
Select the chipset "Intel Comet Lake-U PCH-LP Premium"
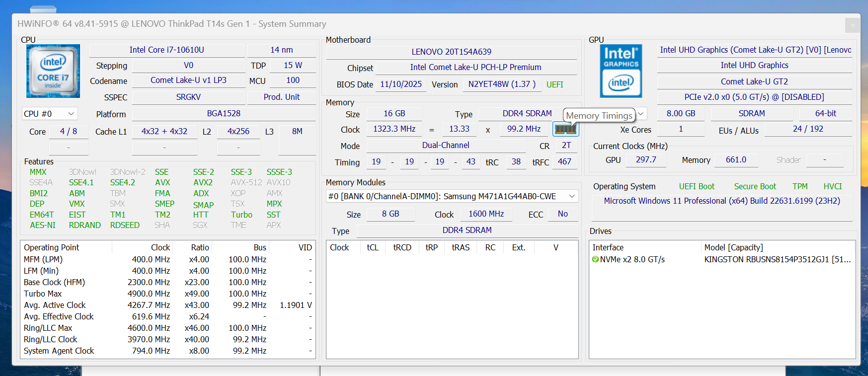[476, 67]
